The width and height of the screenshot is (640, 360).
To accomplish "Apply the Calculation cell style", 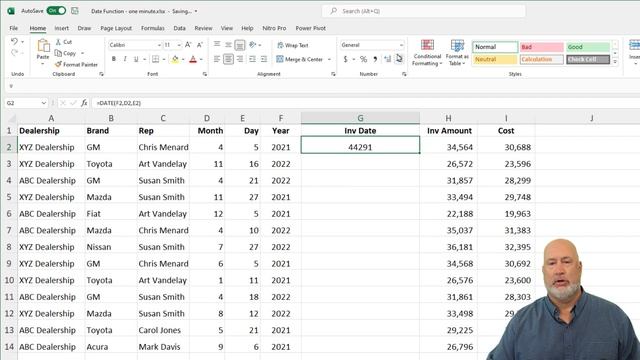I will (542, 59).
